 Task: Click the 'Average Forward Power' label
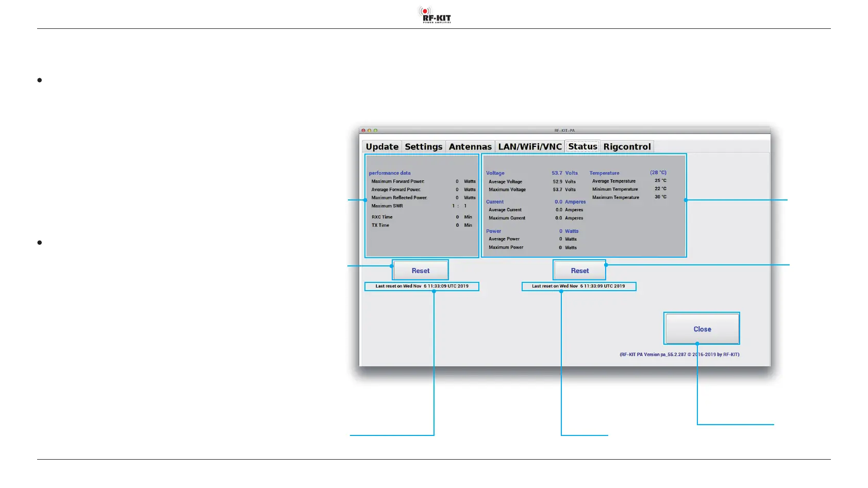(396, 190)
